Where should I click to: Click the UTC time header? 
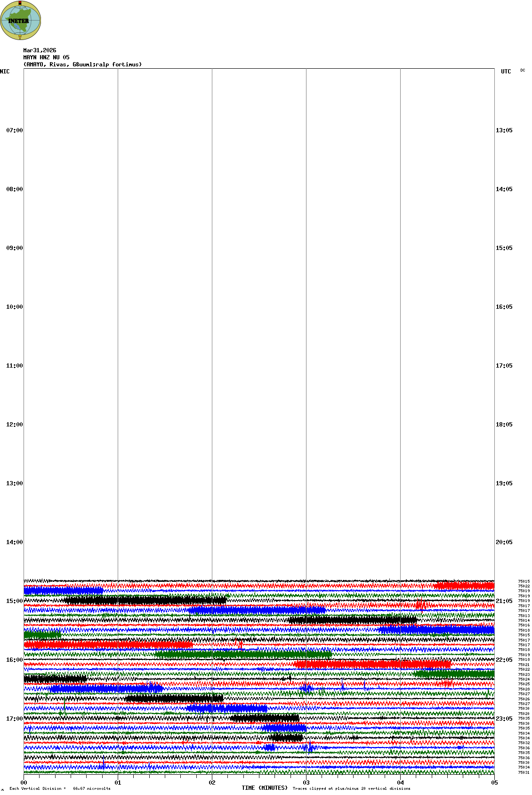506,72
